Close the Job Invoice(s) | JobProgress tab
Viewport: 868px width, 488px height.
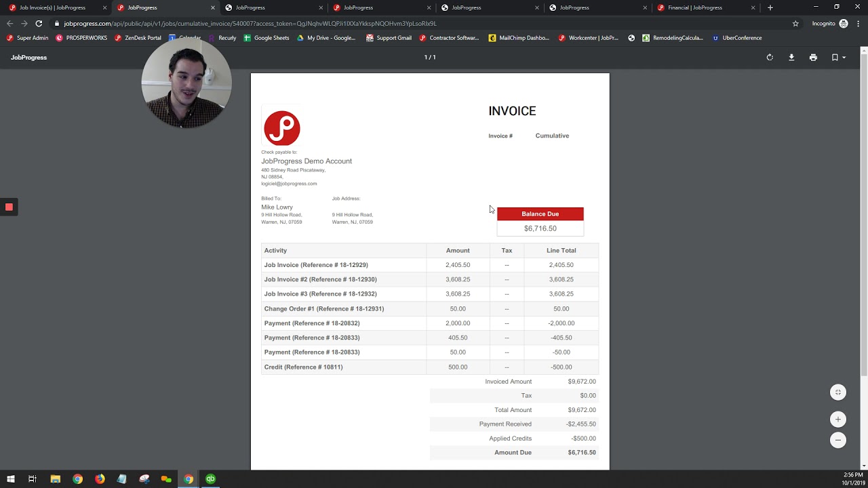pos(104,7)
